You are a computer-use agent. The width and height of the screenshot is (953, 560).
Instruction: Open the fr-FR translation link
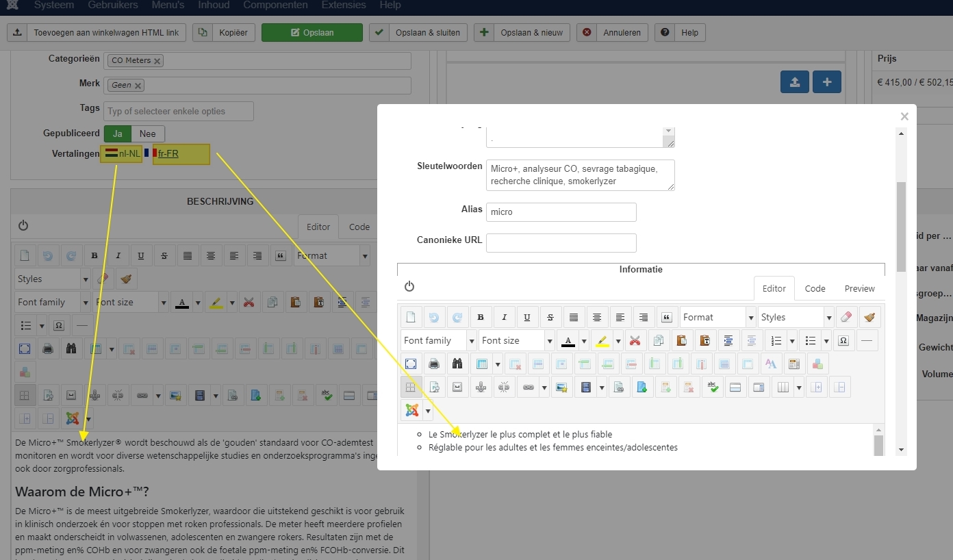pyautogui.click(x=168, y=153)
